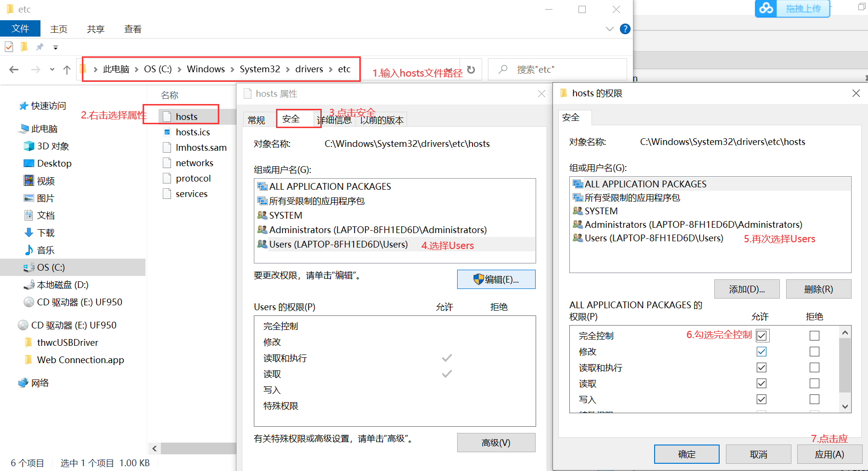Screen dimensions: 868x471
Task: Click the pin icon in quick toolbar
Action: [40, 47]
